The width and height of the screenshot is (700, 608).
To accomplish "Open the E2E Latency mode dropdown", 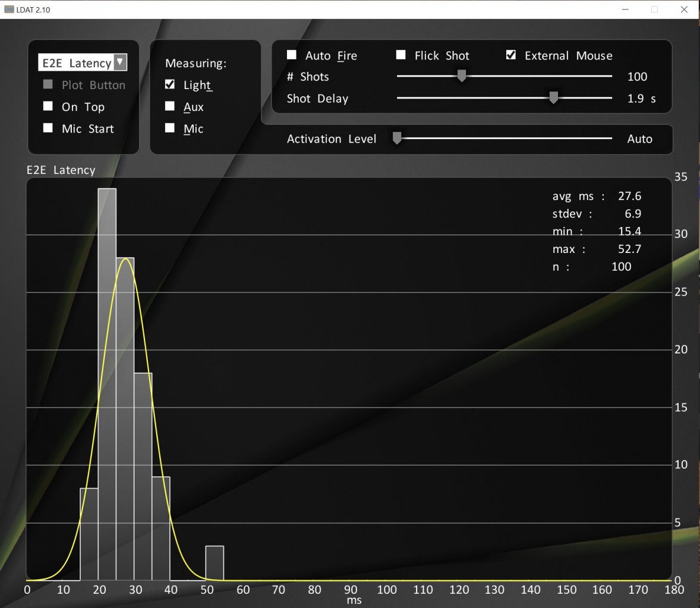I will pos(83,62).
